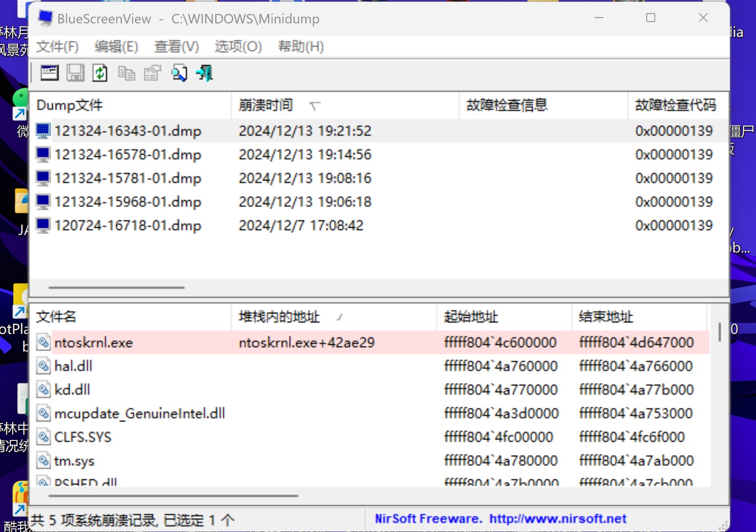Open the 查看(V) menu
Image resolution: width=756 pixels, height=532 pixels.
[x=176, y=46]
